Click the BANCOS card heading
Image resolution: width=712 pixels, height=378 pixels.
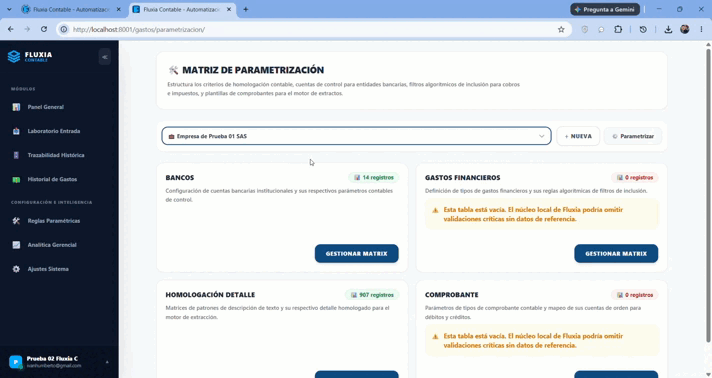(x=180, y=178)
